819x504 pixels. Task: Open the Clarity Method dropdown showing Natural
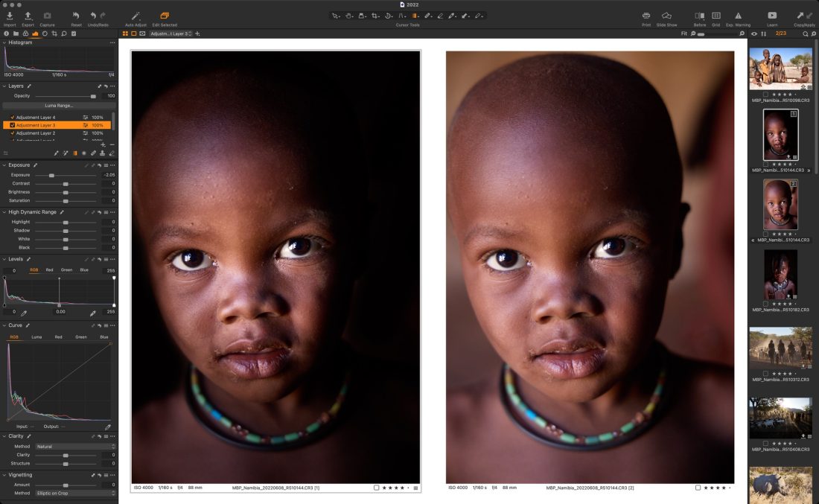click(x=76, y=447)
